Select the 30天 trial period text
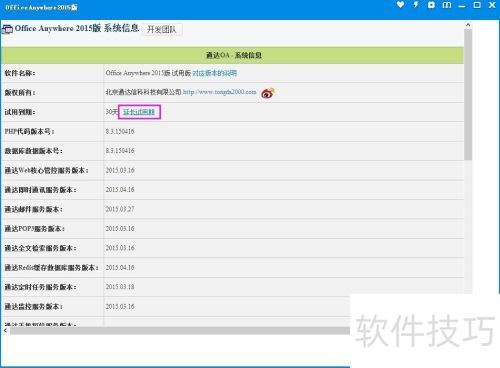Screen dimensions: 500x368 (x=112, y=112)
